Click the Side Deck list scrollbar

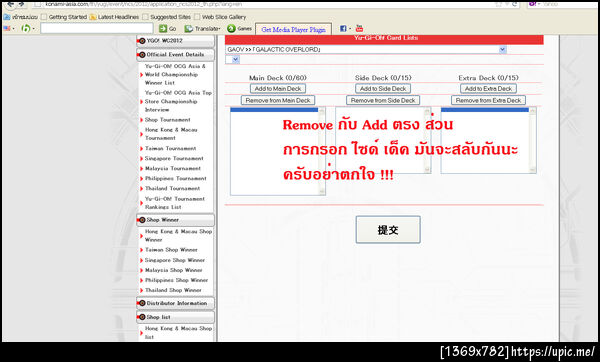point(427,140)
